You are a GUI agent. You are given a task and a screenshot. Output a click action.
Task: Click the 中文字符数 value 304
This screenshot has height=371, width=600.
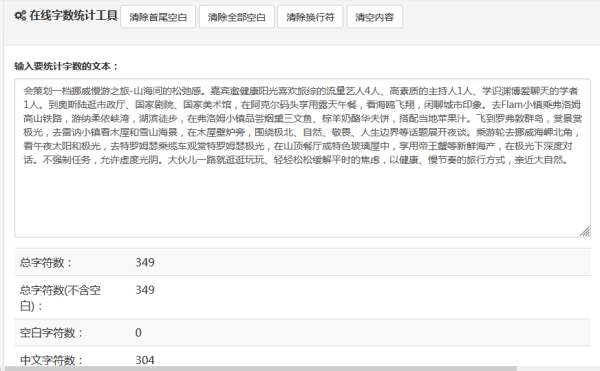click(145, 360)
